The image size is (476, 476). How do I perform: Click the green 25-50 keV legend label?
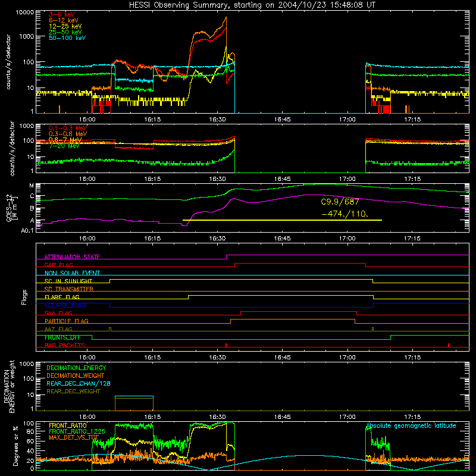tap(65, 32)
